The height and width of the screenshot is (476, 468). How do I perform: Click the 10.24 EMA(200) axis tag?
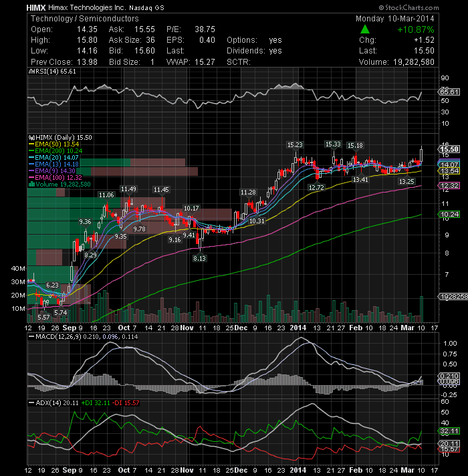pos(449,215)
